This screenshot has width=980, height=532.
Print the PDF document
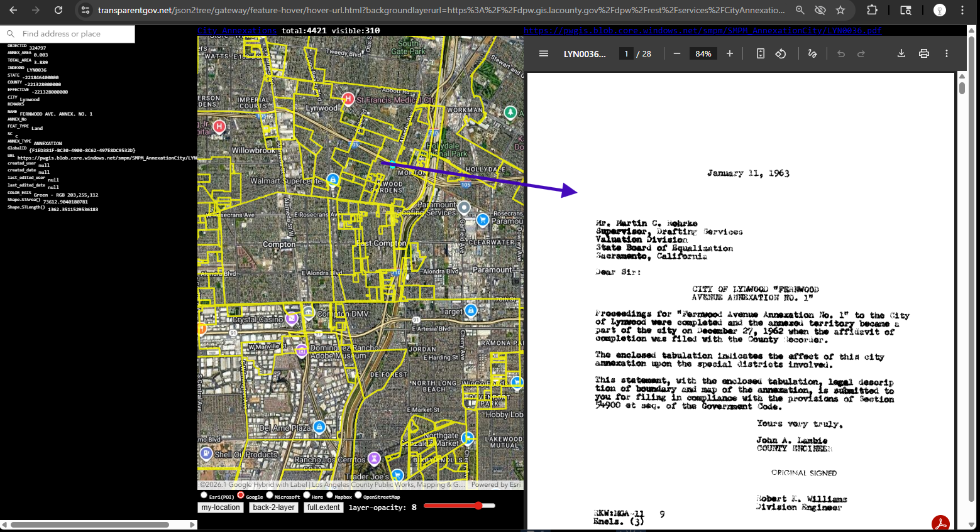pos(924,54)
